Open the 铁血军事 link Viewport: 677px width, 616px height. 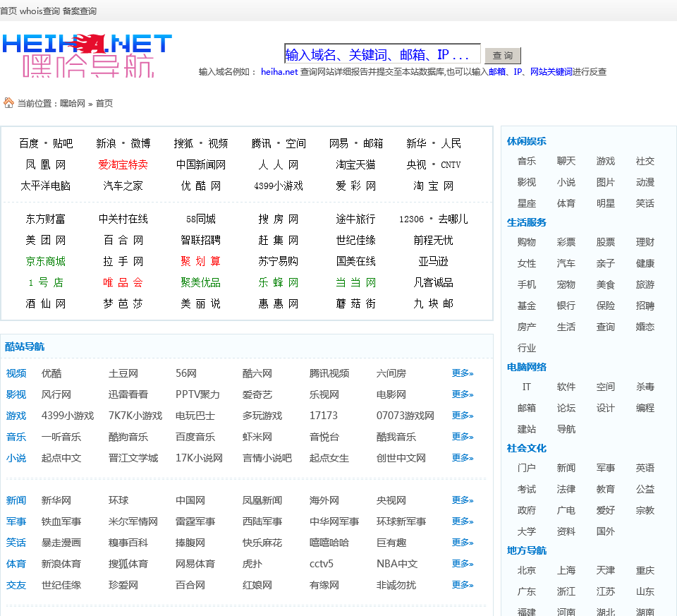61,521
